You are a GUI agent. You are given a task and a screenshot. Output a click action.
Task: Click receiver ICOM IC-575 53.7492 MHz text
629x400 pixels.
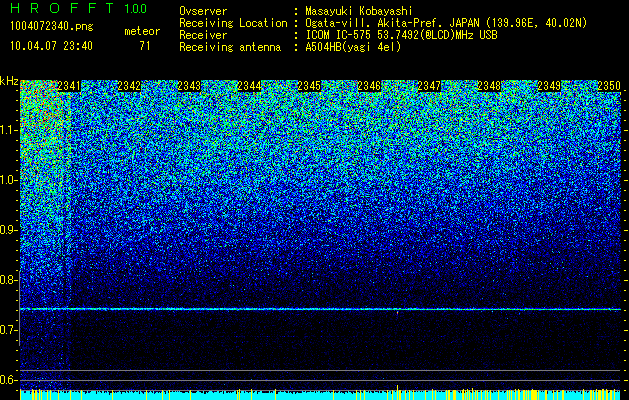(x=401, y=35)
